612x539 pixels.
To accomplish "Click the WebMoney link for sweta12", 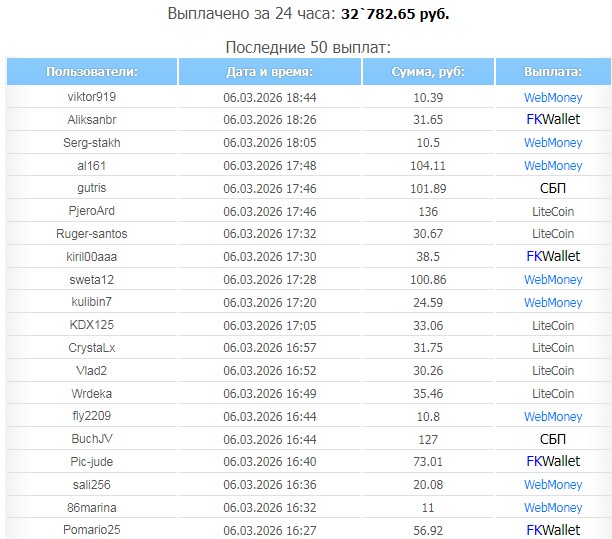I will tap(552, 280).
